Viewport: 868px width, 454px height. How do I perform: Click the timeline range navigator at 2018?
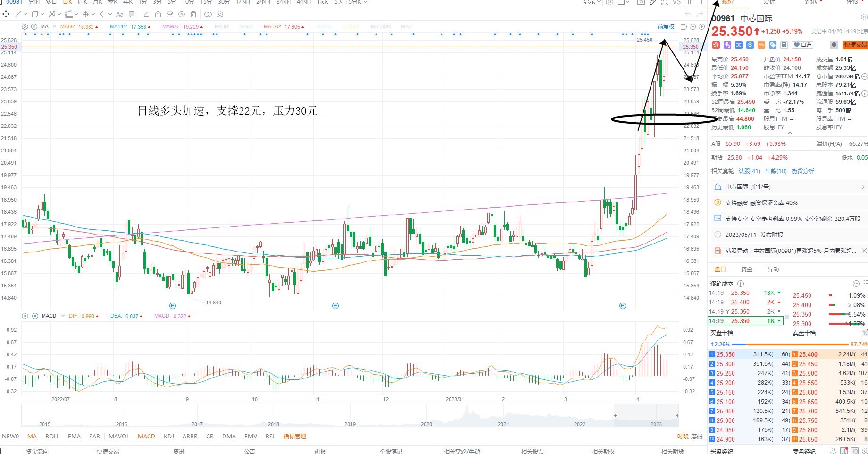[x=274, y=424]
